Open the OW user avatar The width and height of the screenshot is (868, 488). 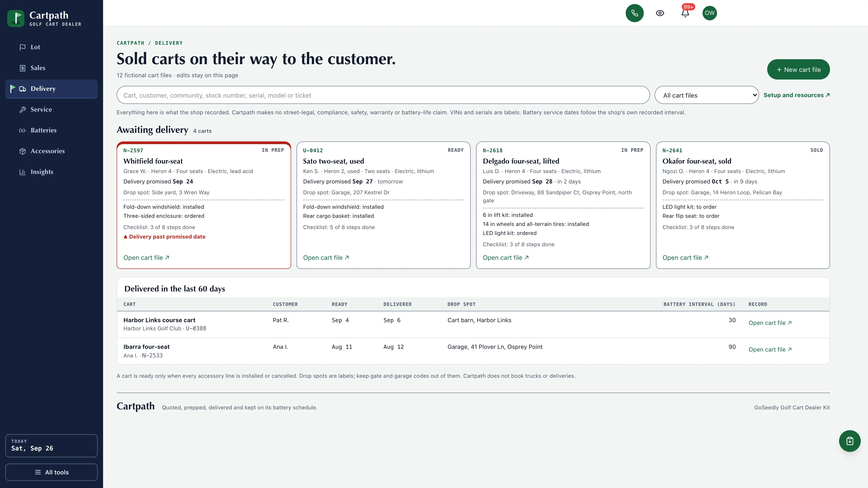(710, 13)
